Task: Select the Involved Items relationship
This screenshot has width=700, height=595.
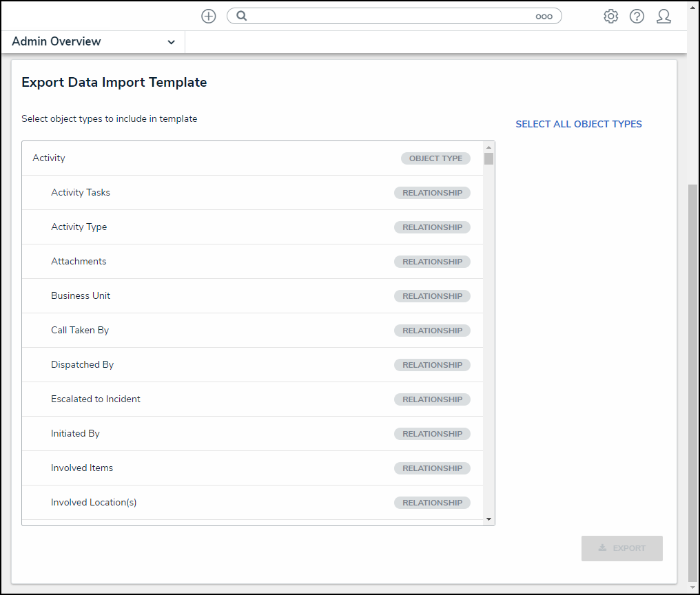Action: pos(207,468)
